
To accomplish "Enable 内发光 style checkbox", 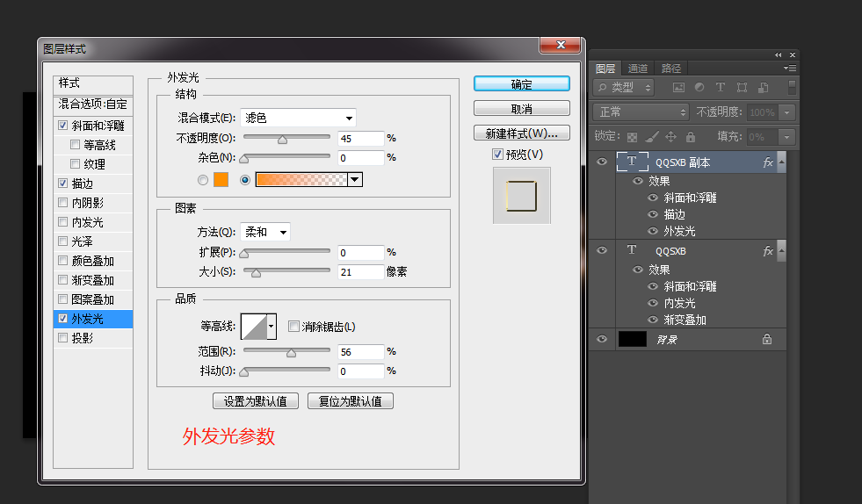I will tap(62, 221).
